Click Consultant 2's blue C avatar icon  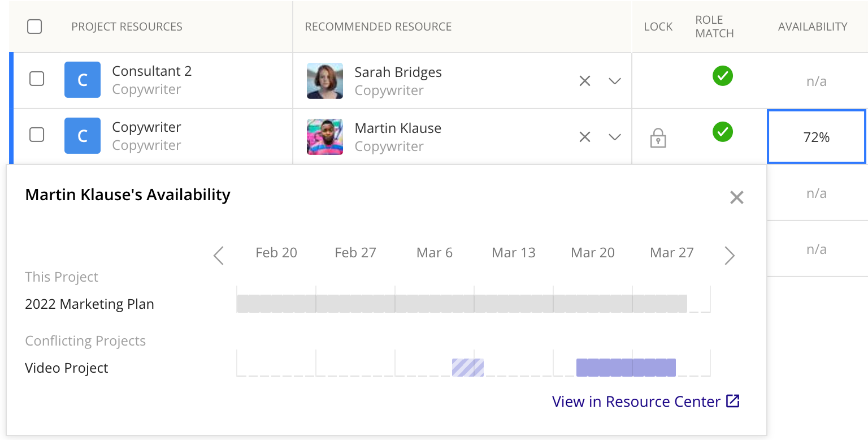[83, 80]
